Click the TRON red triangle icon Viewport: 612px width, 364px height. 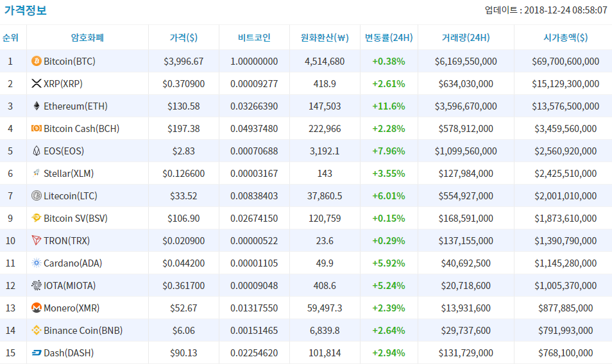pos(37,240)
